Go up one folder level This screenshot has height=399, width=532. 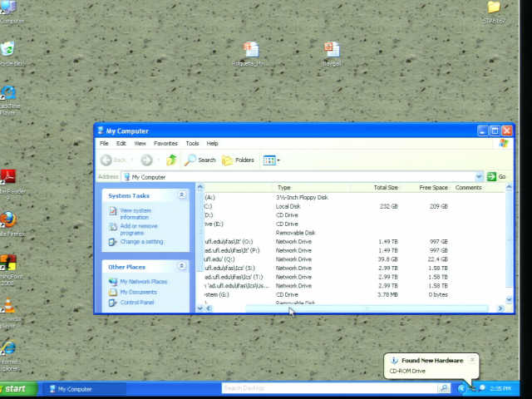click(171, 160)
